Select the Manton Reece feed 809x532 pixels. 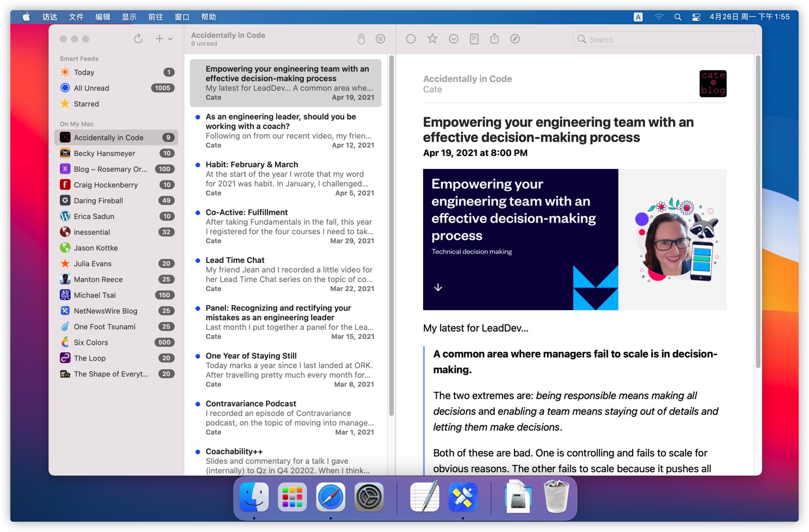(x=117, y=279)
